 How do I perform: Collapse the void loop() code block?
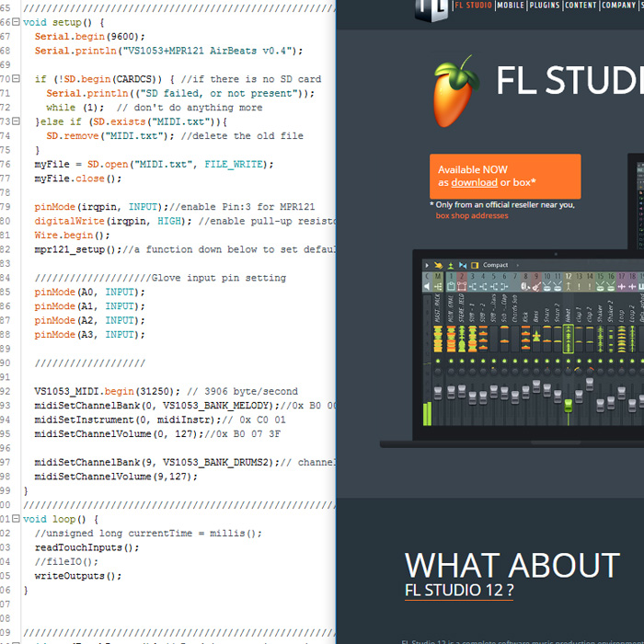coord(16,519)
